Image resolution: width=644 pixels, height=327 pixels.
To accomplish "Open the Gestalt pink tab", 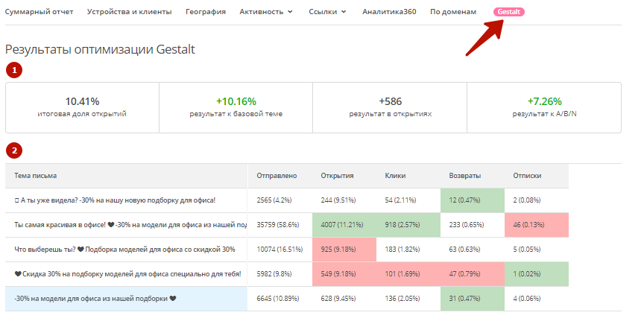I will pyautogui.click(x=509, y=12).
